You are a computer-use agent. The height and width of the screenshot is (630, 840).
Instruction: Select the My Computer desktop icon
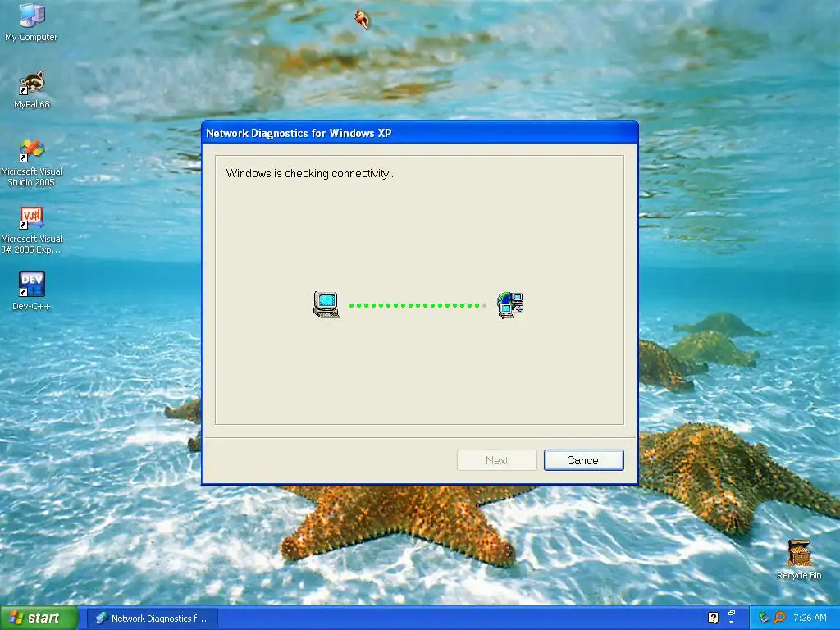(x=31, y=22)
